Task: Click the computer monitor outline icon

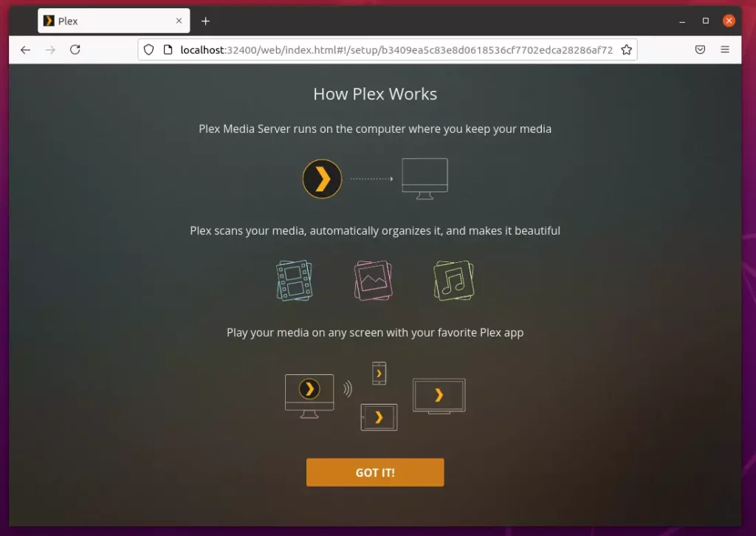Action: (425, 179)
